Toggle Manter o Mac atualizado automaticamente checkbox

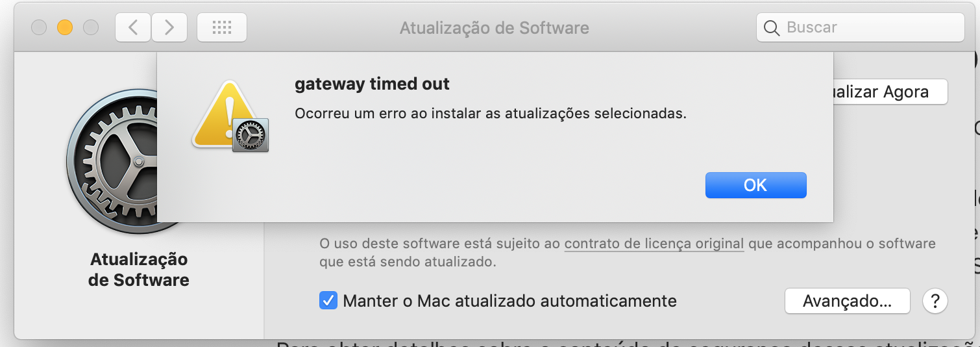(328, 301)
